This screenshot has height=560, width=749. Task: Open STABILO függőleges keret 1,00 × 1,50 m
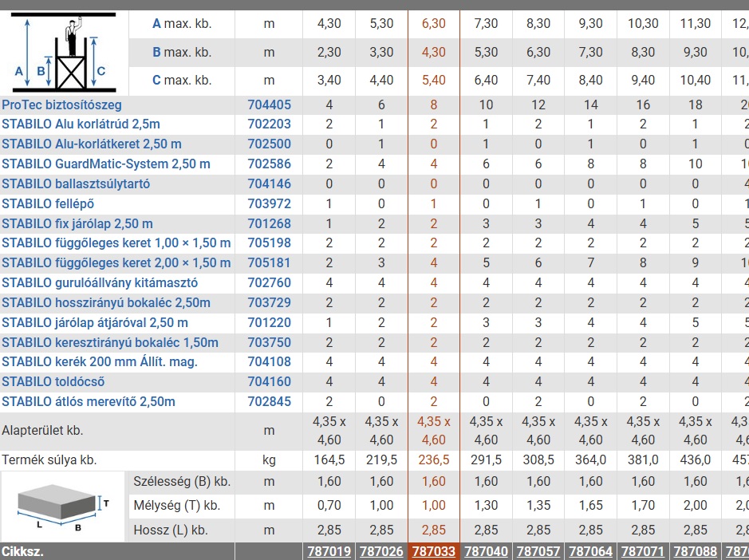116,243
